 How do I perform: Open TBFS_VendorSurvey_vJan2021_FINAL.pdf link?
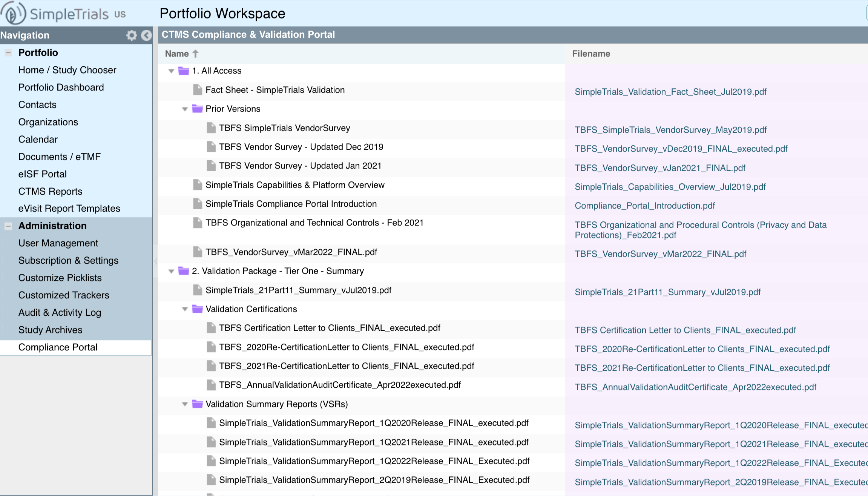[660, 168]
